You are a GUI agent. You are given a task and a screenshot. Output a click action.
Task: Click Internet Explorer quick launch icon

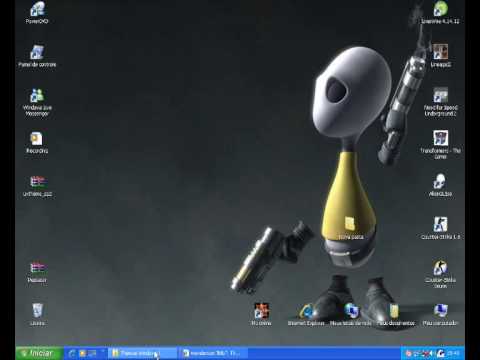tap(72, 353)
